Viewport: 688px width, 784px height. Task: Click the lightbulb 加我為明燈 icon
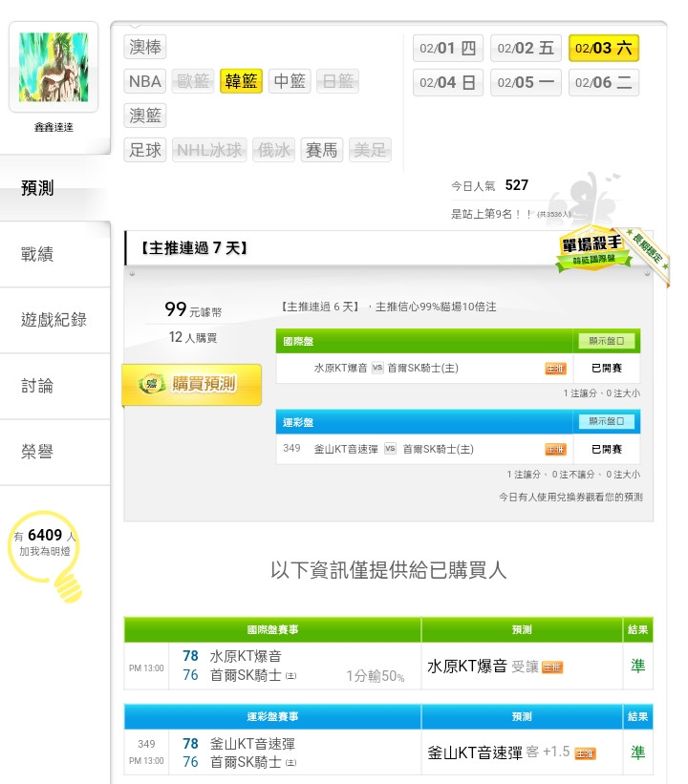pyautogui.click(x=46, y=555)
